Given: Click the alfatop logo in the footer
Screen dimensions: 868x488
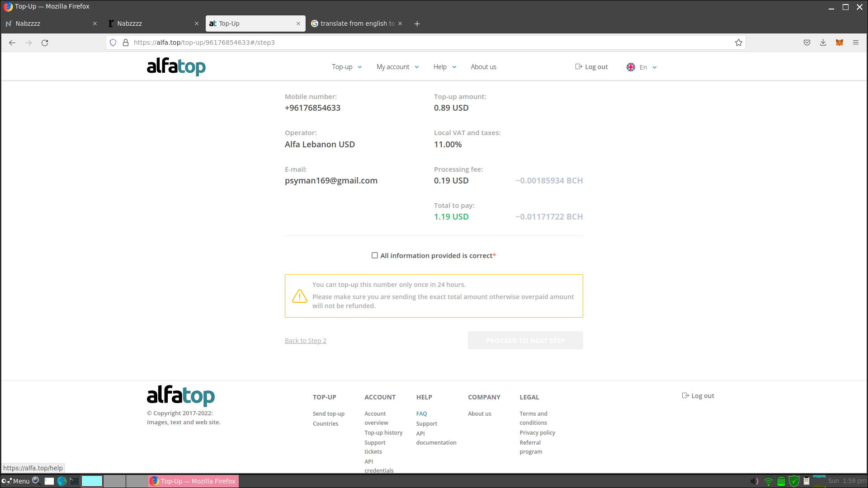Looking at the screenshot, I should [181, 396].
